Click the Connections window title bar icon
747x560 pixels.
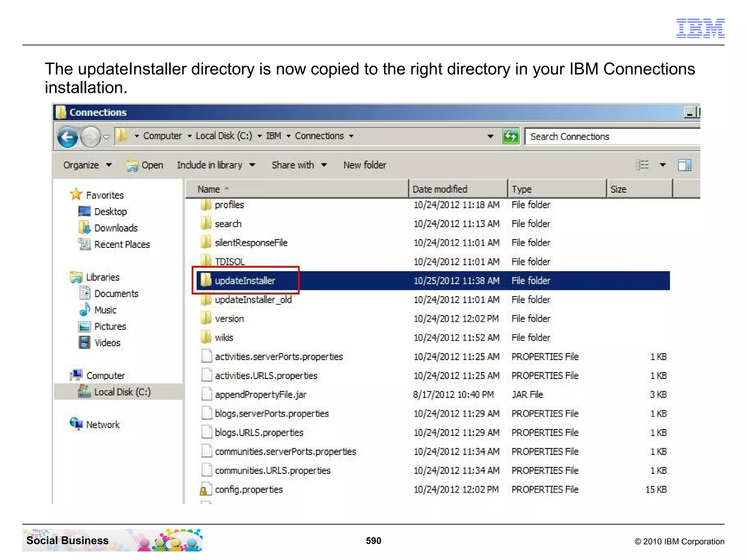[x=61, y=112]
